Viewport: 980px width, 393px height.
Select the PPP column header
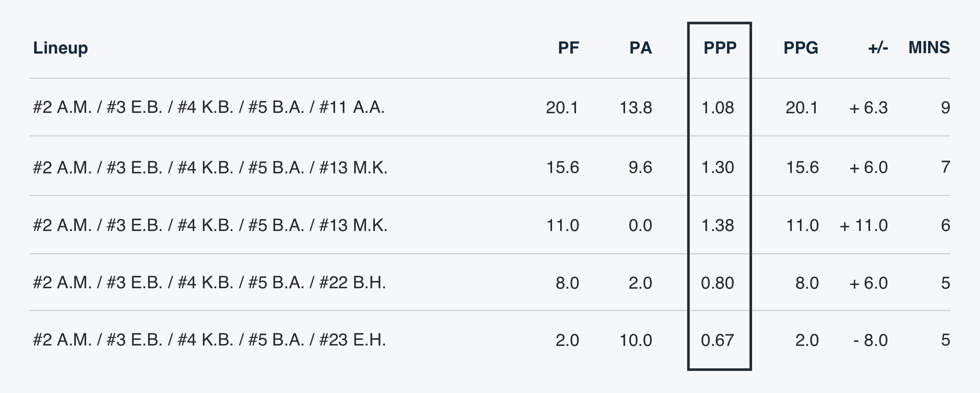(720, 48)
